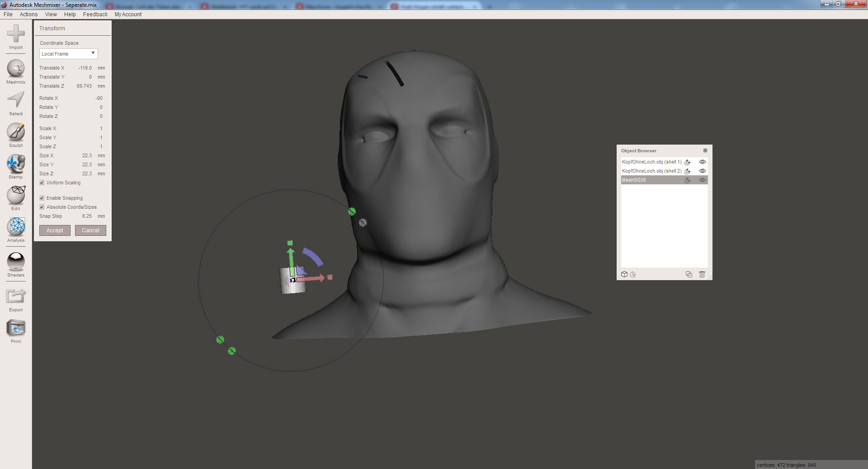Open the Shaders sphere
Viewport: 868px width, 469px height.
[16, 265]
